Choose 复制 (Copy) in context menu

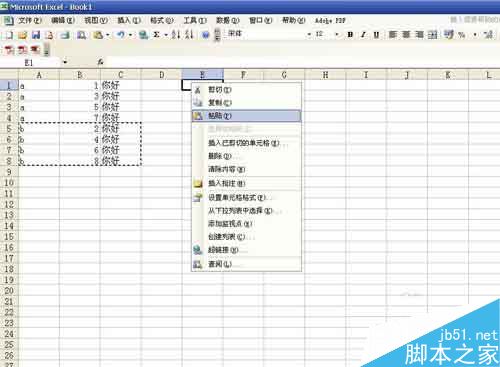pos(247,103)
